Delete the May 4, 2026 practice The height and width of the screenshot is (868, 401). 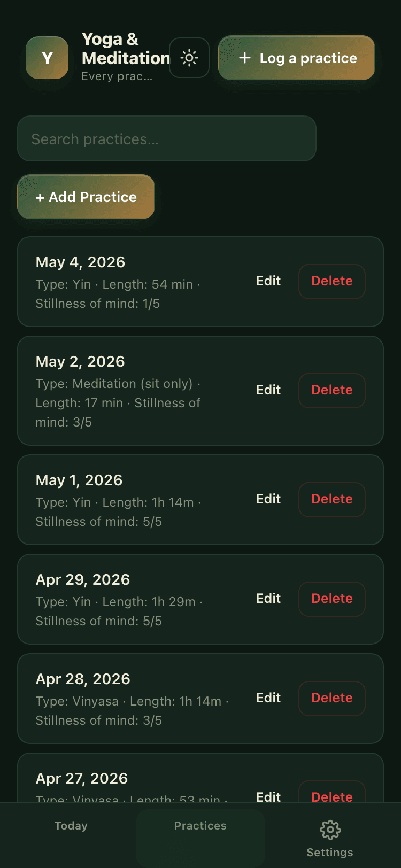pyautogui.click(x=332, y=281)
